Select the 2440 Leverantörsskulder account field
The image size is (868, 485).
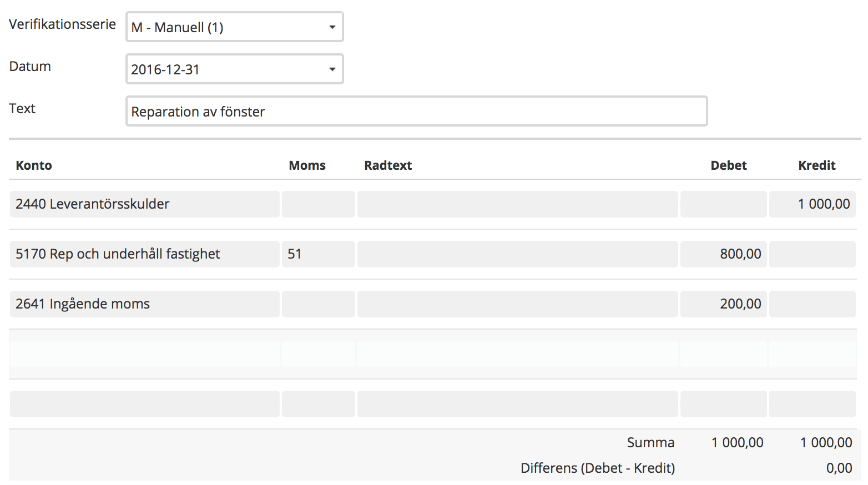[145, 204]
